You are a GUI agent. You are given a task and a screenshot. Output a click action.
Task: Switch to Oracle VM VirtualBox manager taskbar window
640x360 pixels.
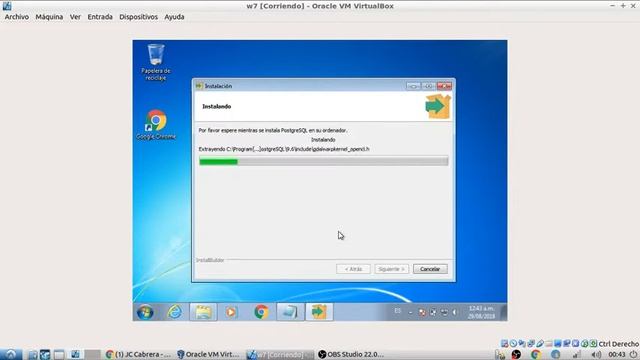click(x=209, y=354)
